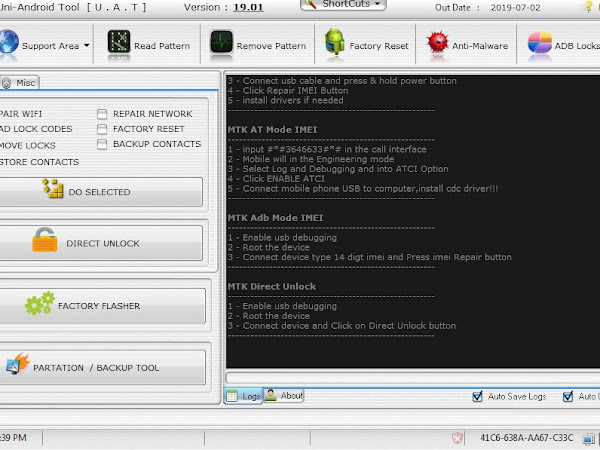The height and width of the screenshot is (450, 600).
Task: Click the version number 19.01
Action: 248,7
